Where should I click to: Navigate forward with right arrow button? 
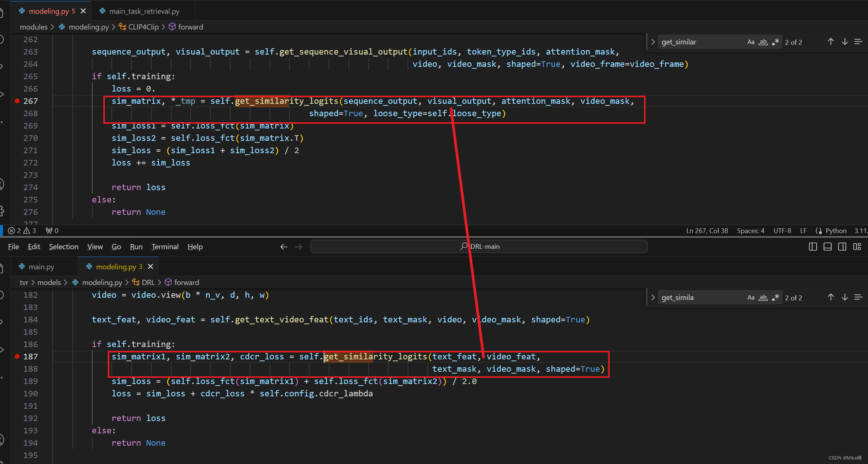298,247
